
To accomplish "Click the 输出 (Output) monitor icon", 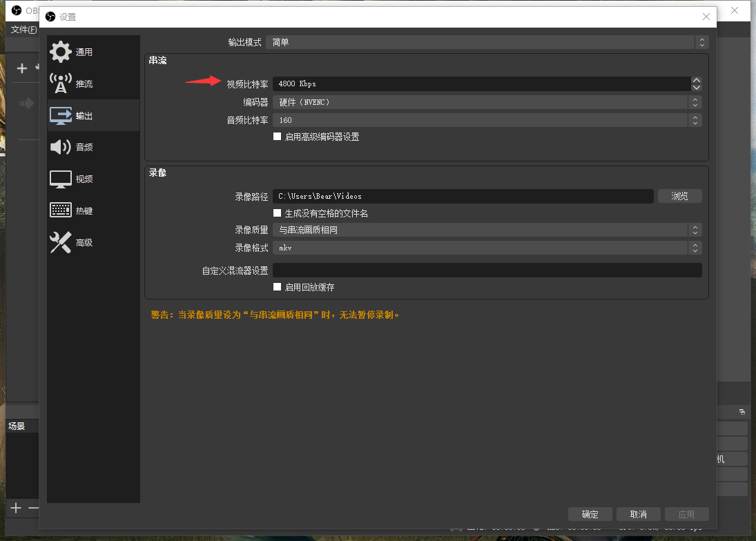I will point(61,116).
